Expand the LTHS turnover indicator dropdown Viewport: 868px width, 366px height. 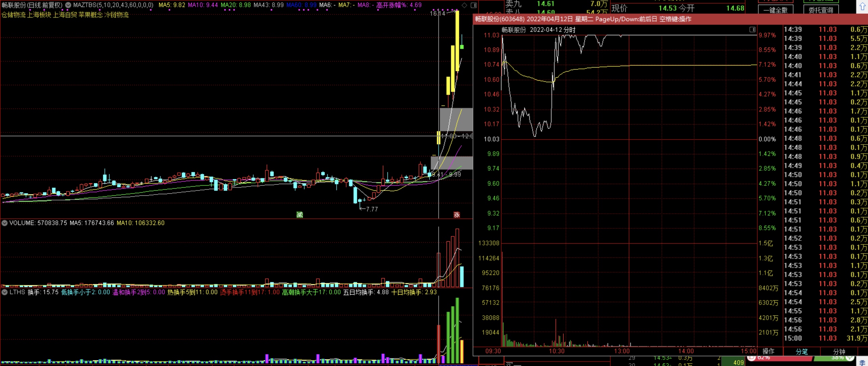5,292
